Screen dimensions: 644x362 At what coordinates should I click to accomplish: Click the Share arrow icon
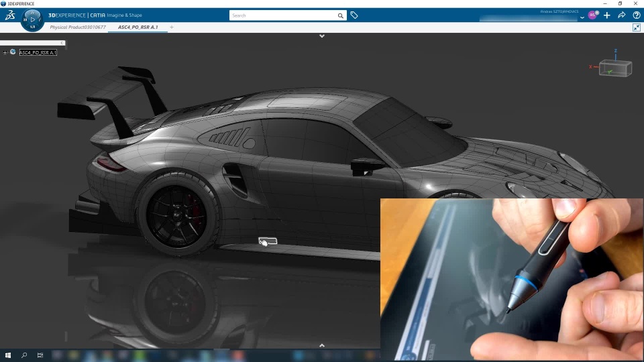coord(621,15)
